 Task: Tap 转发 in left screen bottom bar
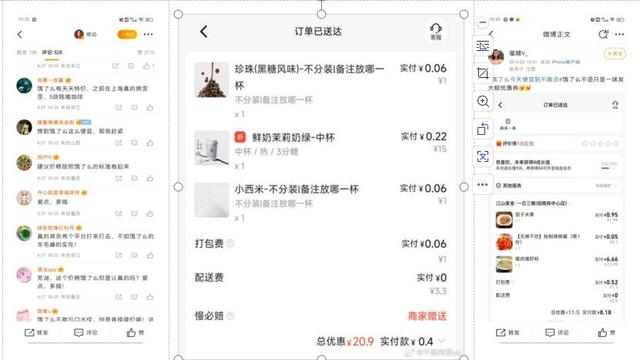(36, 333)
